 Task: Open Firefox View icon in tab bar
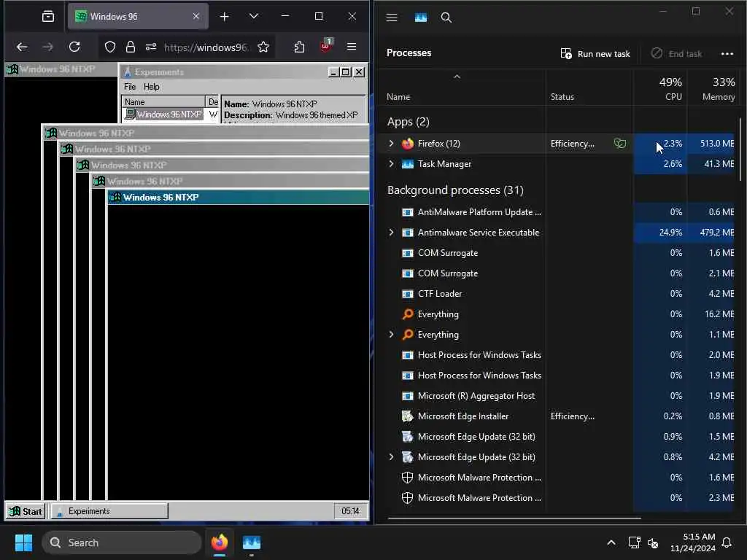coord(48,17)
